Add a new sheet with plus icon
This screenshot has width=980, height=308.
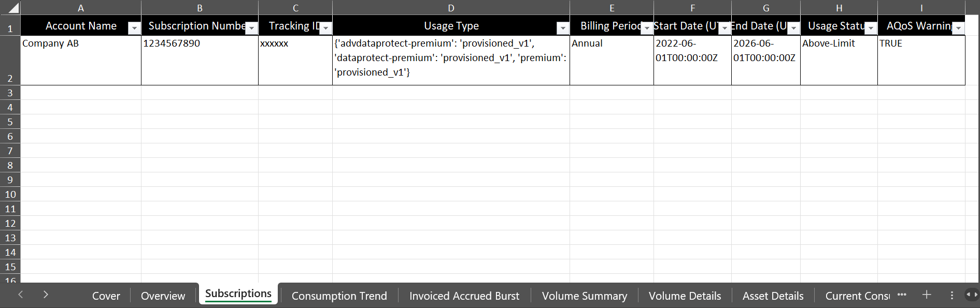coord(927,295)
